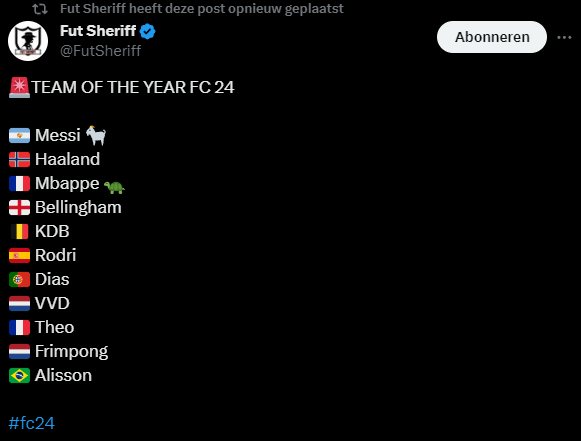Click the Norway flag beside Haaland

(19, 159)
